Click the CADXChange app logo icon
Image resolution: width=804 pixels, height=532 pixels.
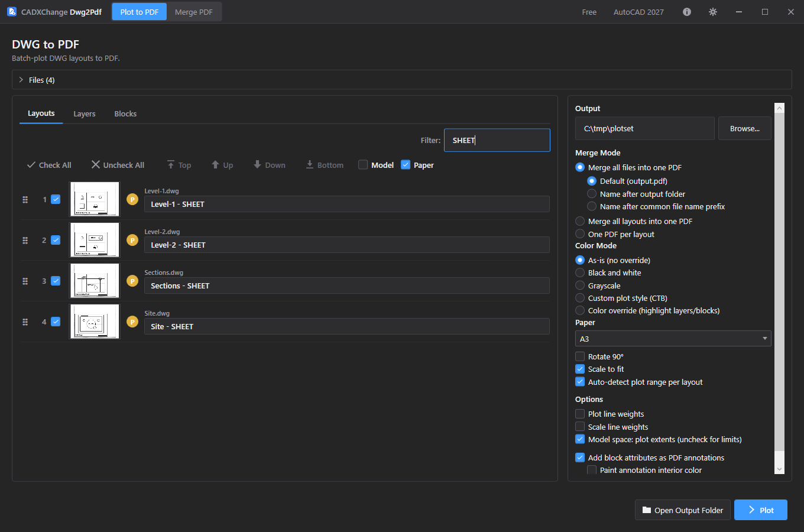(x=12, y=12)
